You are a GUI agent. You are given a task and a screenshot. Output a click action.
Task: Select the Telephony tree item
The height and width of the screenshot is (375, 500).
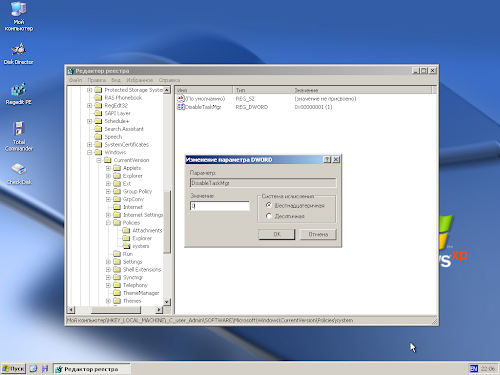pos(135,285)
